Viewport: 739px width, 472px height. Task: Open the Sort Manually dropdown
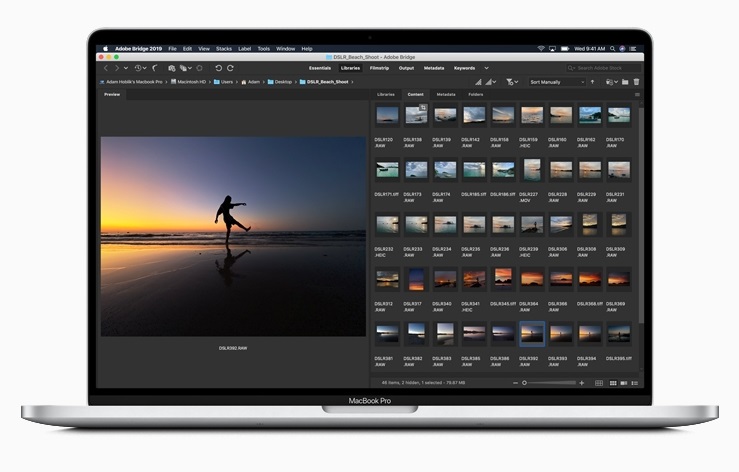557,82
